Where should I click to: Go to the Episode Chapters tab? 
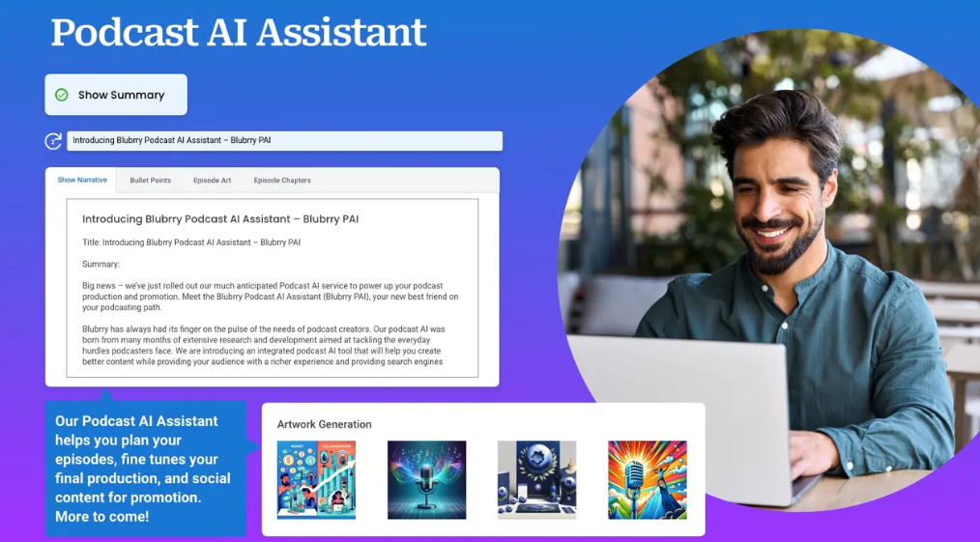[282, 181]
